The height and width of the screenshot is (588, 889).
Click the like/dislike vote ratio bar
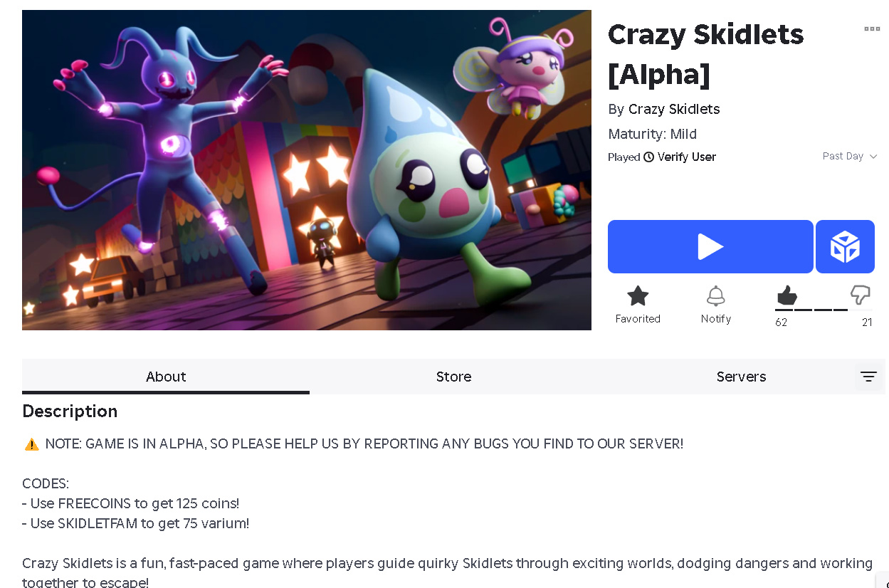pyautogui.click(x=811, y=310)
